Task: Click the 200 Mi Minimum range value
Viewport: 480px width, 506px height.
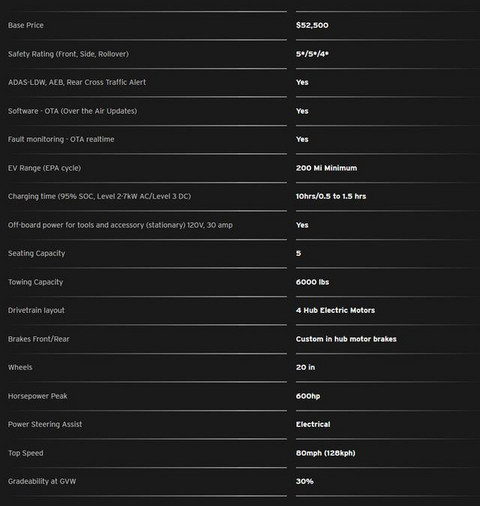Action: click(326, 168)
